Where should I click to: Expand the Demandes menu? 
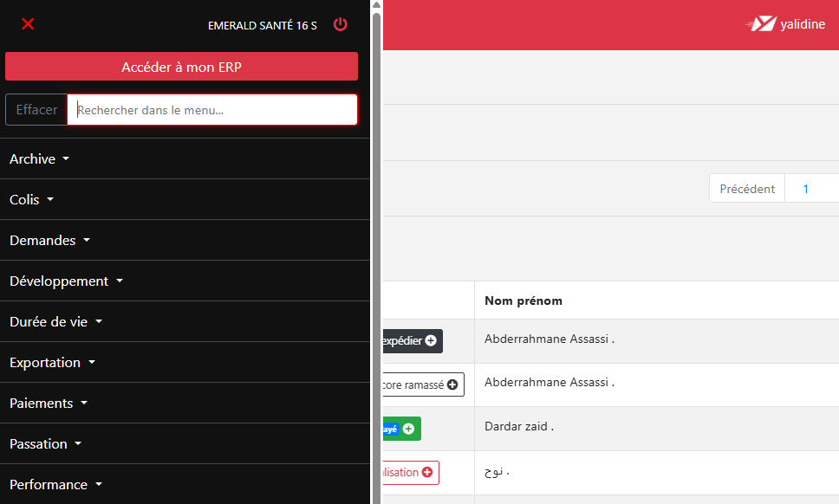[185, 240]
